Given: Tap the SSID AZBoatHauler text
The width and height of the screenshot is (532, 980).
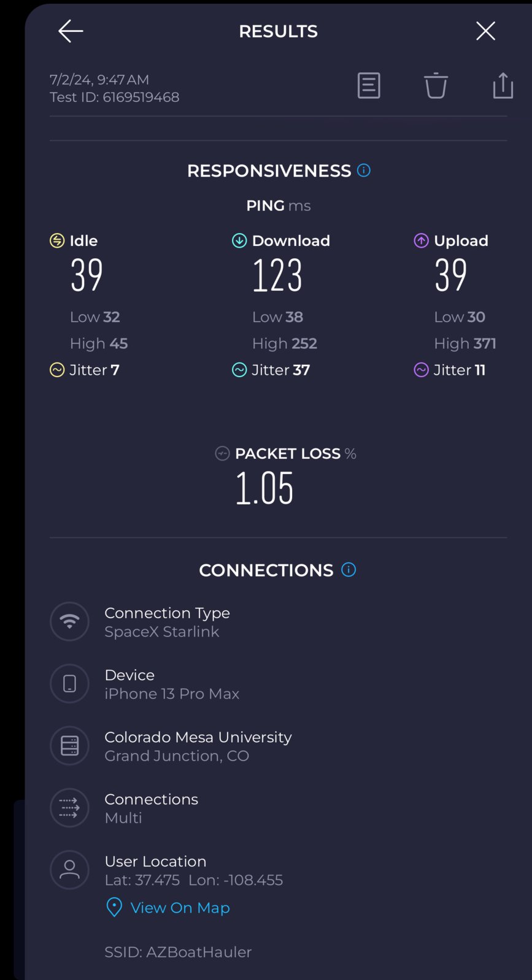Looking at the screenshot, I should (x=178, y=952).
